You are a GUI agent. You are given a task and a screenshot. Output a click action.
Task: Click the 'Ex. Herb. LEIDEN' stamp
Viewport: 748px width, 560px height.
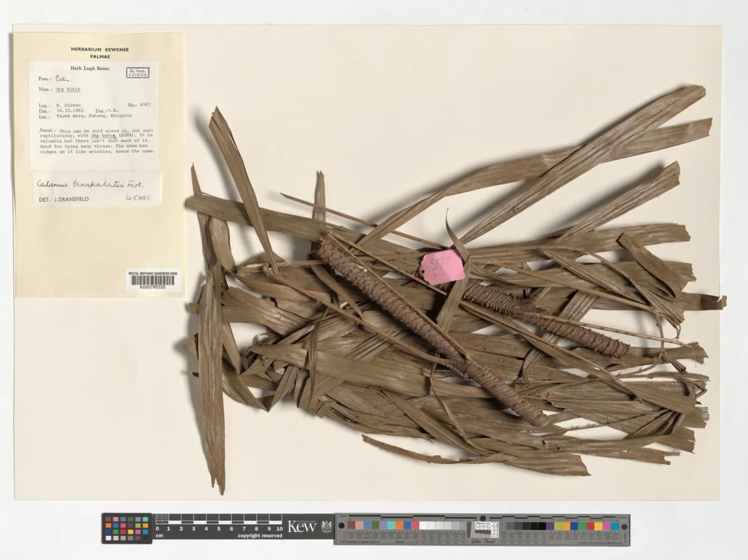click(x=137, y=72)
